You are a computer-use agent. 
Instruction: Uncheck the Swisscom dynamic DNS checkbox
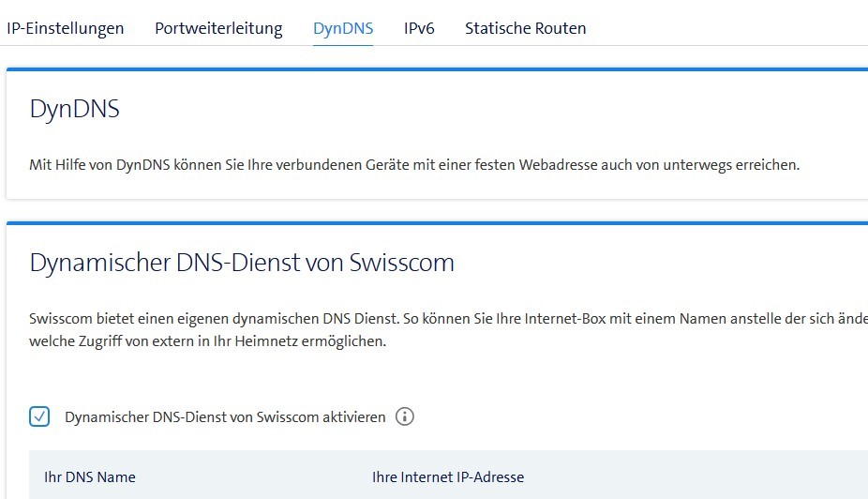click(39, 416)
